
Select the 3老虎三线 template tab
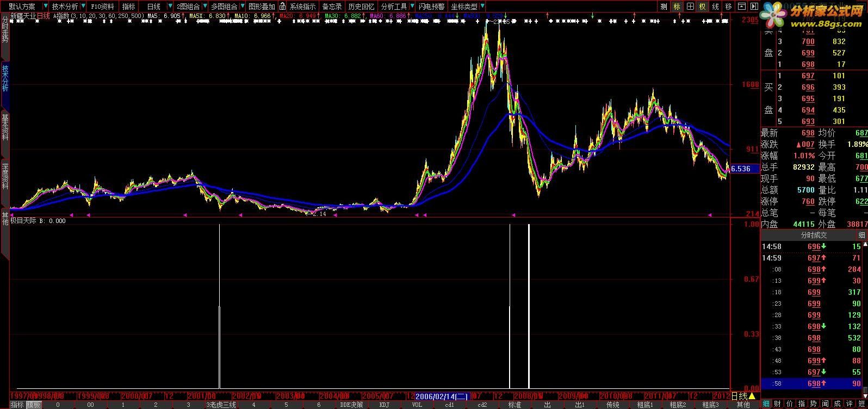tap(221, 405)
